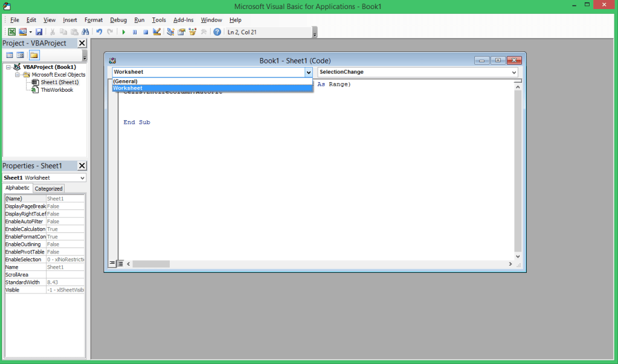Click the View Microsoft Excel icon

click(11, 32)
